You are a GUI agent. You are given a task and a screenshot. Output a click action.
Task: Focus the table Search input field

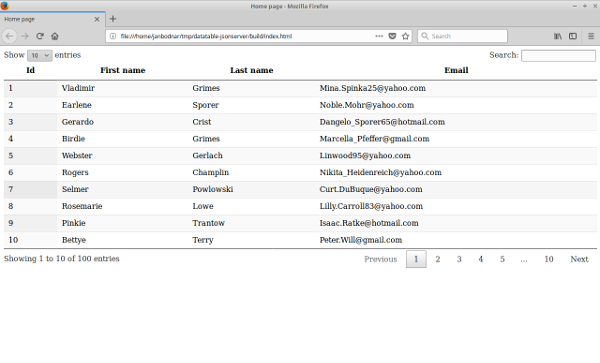pos(558,55)
